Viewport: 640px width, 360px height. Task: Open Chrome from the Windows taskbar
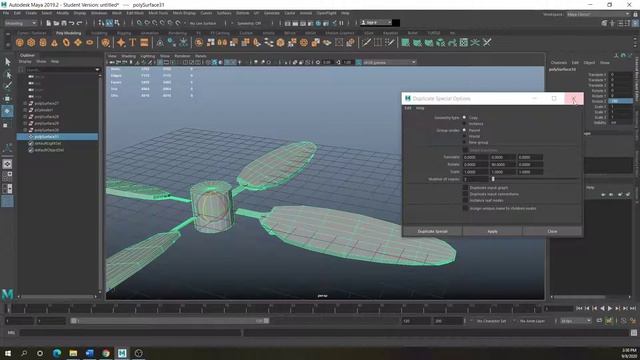[106, 353]
